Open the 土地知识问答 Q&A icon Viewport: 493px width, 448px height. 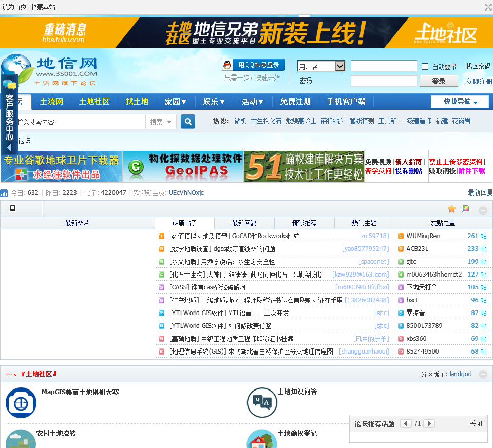[262, 403]
